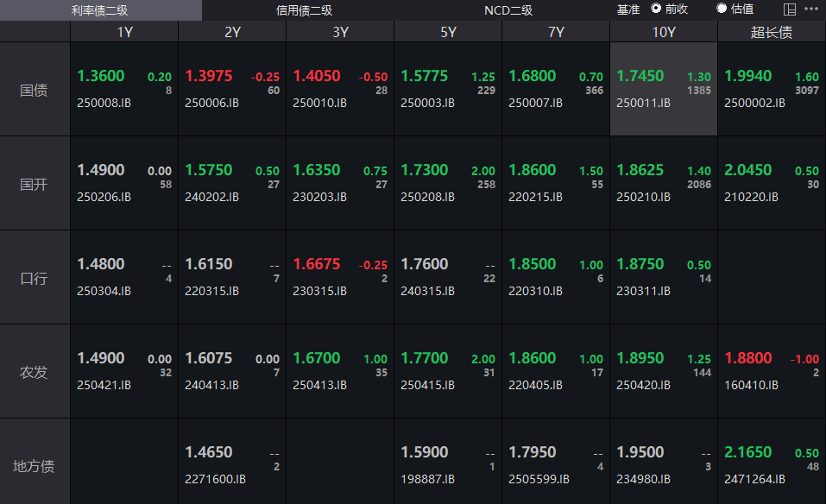Select the 国债 2Y bond 250006.IB
This screenshot has height=504, width=826.
click(x=231, y=90)
